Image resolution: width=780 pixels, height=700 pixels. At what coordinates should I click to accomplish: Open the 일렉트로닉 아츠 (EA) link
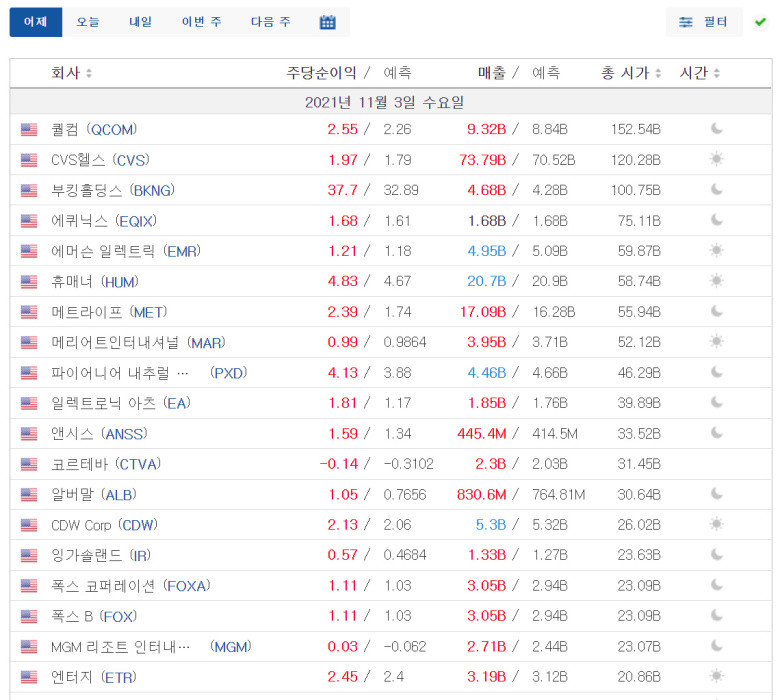[x=121, y=403]
